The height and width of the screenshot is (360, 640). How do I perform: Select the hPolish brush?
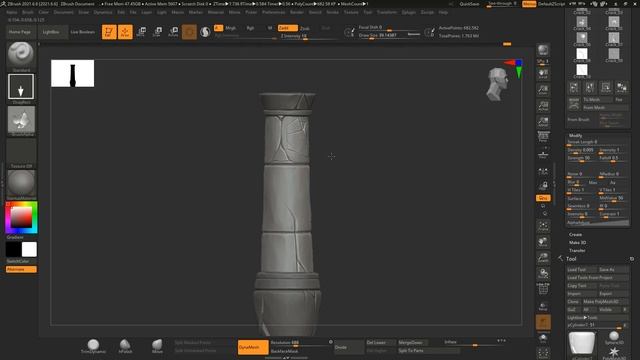(125, 346)
